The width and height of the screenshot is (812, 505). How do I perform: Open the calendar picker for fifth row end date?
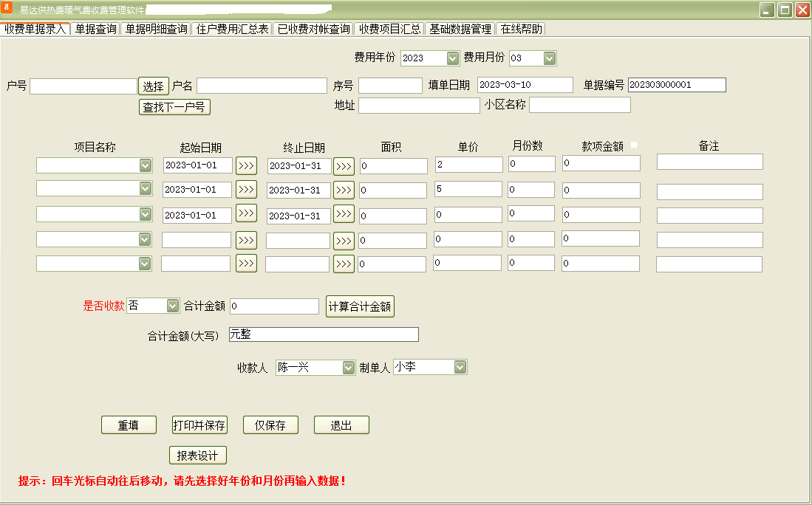pyautogui.click(x=343, y=263)
